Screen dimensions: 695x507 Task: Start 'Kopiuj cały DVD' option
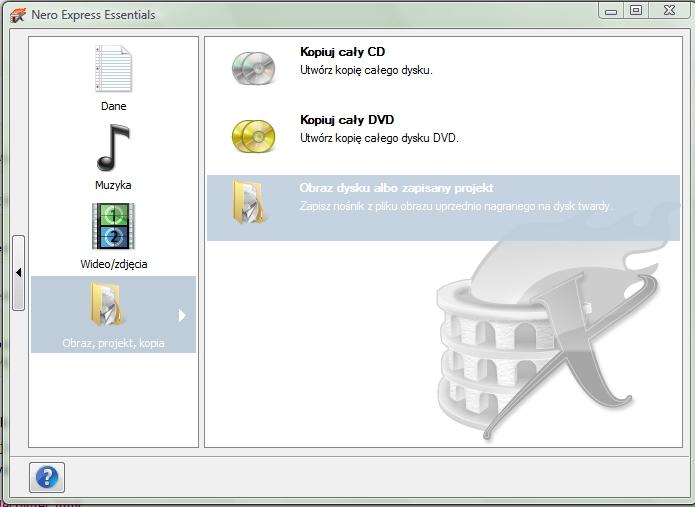[x=347, y=120]
